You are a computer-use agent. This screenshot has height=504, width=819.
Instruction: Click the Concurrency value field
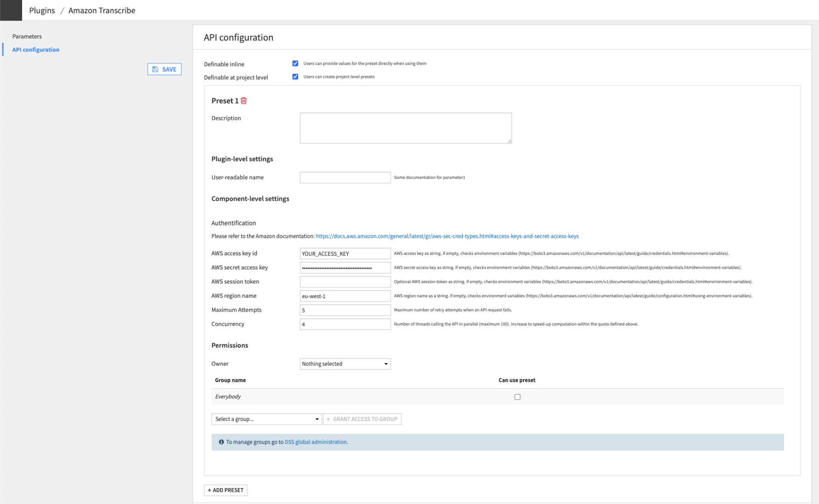point(345,324)
